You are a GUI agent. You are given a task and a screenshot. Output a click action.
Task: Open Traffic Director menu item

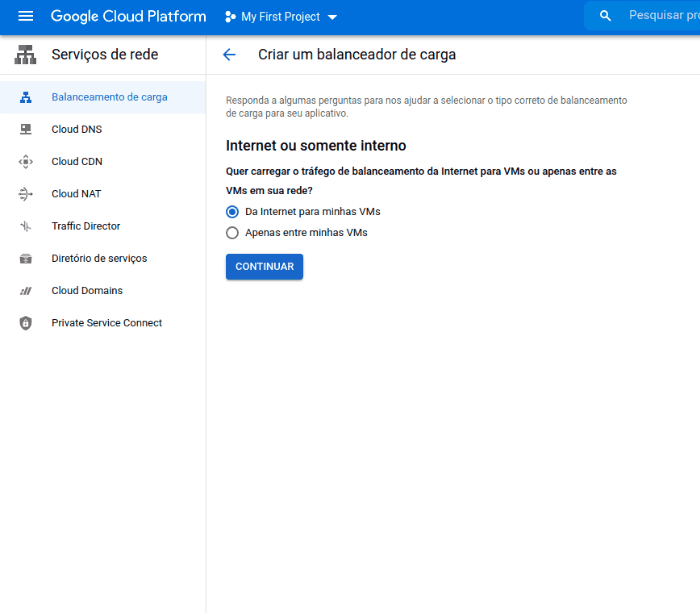tap(86, 226)
